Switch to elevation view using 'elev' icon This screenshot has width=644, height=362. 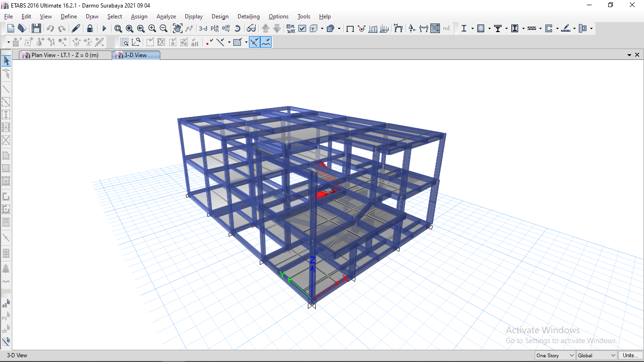click(226, 28)
